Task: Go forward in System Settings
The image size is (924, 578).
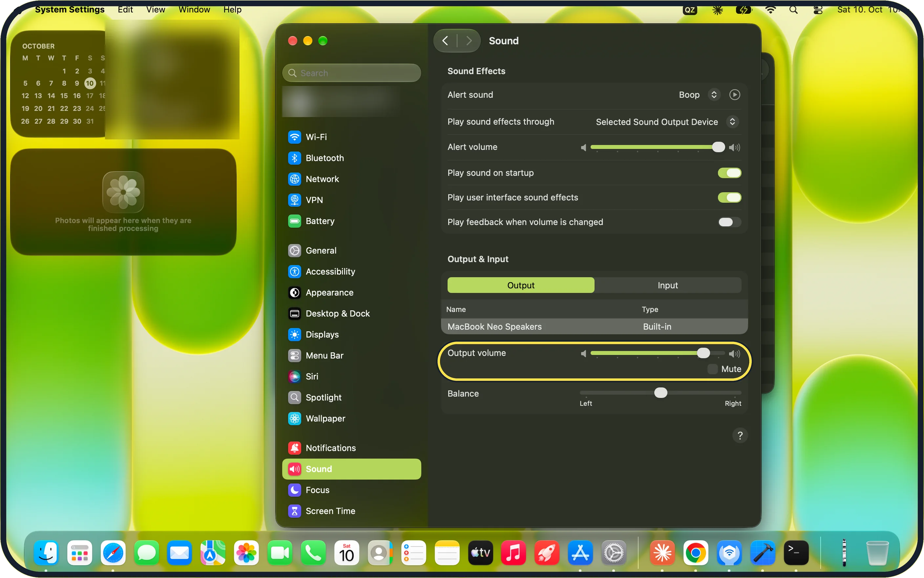Action: tap(469, 41)
